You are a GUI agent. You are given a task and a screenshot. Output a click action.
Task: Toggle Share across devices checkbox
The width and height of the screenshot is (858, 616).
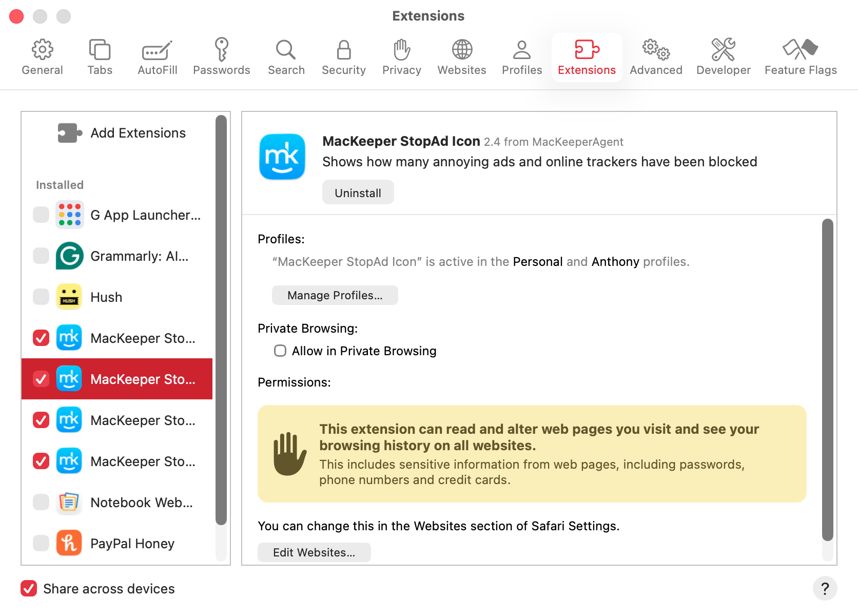29,588
